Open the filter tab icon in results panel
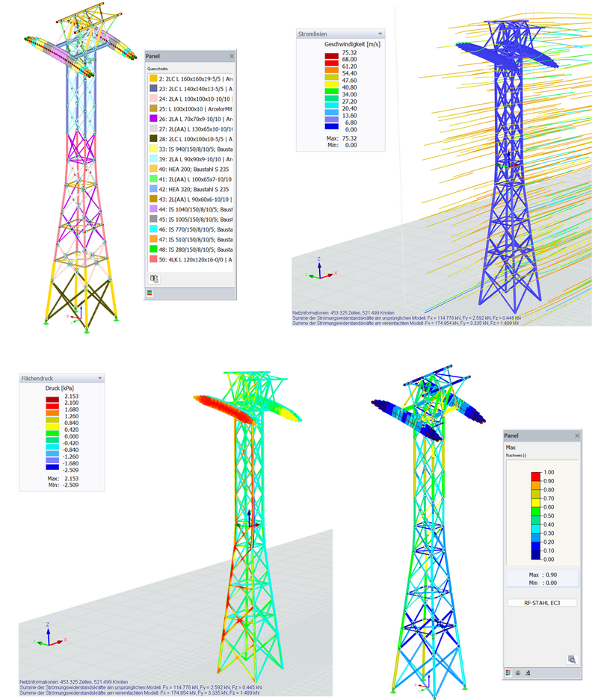Image resolution: width=598 pixels, height=700 pixels. click(526, 672)
